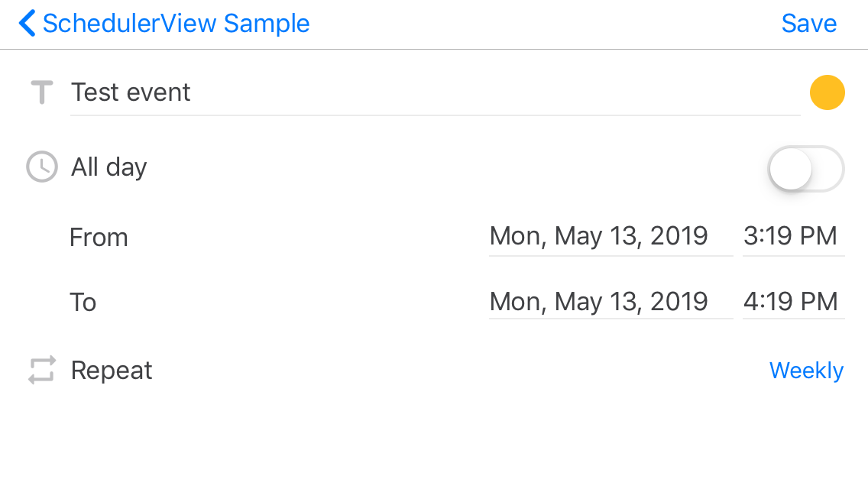Edit the Test event title field
868x489 pixels.
click(435, 92)
